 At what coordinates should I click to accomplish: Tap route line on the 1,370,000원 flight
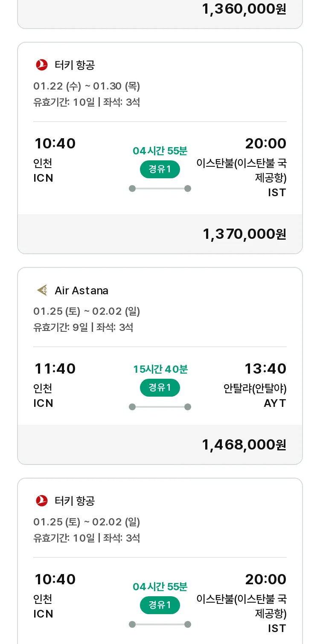[x=160, y=189]
